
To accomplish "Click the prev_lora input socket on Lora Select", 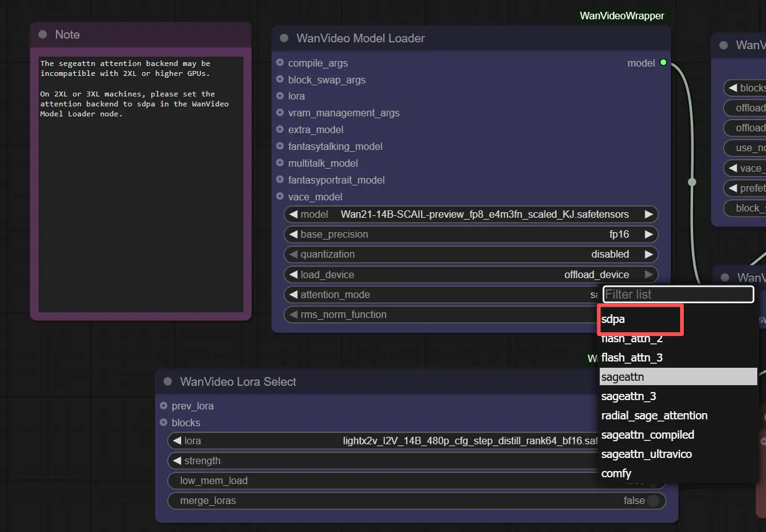I will [x=163, y=406].
